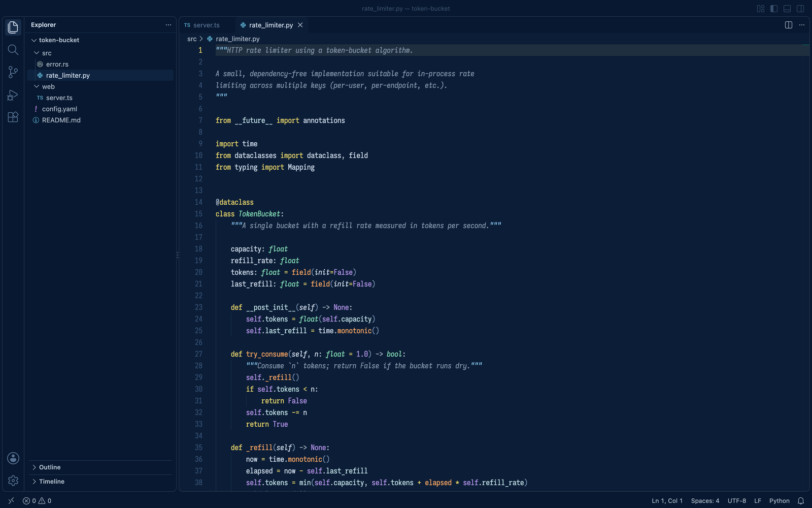Open the editor more actions ellipsis
This screenshot has width=812, height=508.
(802, 25)
